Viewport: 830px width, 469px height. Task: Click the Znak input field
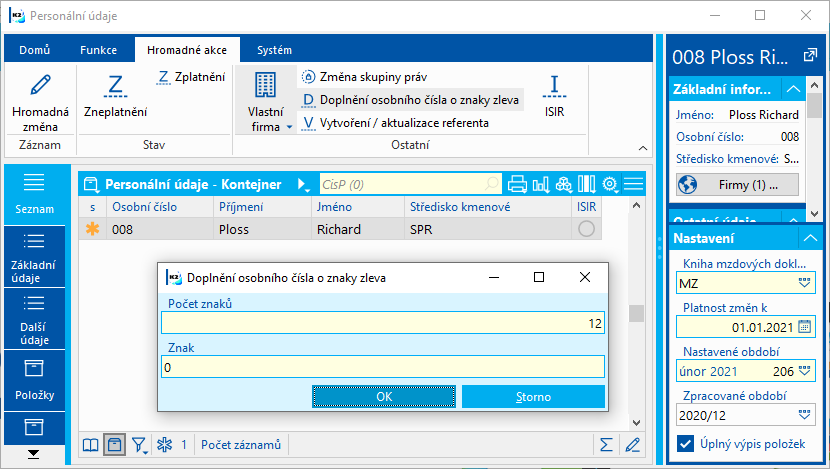383,367
